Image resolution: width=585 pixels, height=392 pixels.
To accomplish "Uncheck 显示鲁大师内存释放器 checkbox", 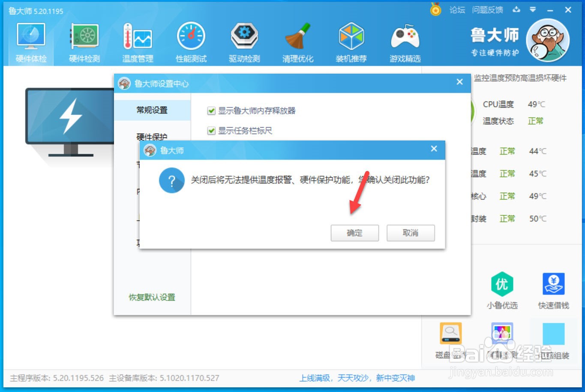I will pyautogui.click(x=211, y=111).
